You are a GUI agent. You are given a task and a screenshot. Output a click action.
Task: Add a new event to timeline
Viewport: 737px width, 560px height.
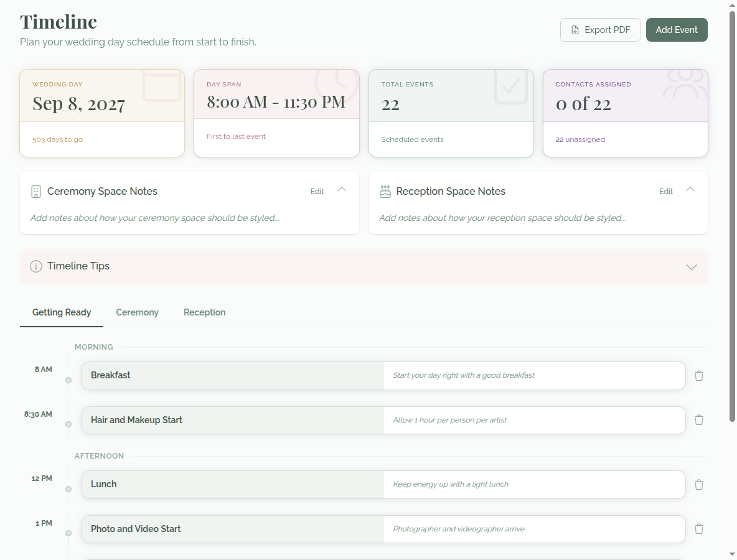click(677, 30)
